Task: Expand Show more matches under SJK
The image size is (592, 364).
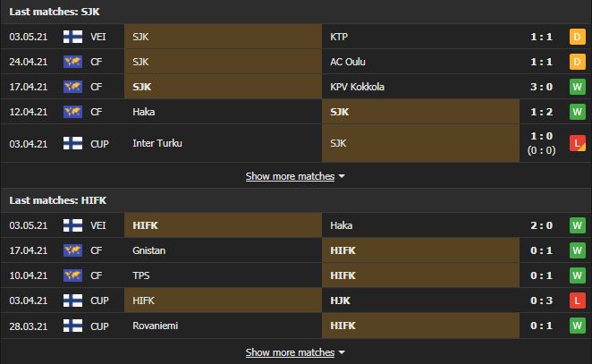Action: tap(295, 176)
